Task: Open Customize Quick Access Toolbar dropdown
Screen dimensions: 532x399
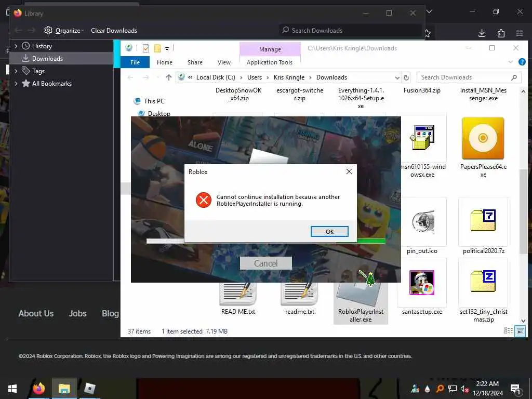Action: pos(167,49)
